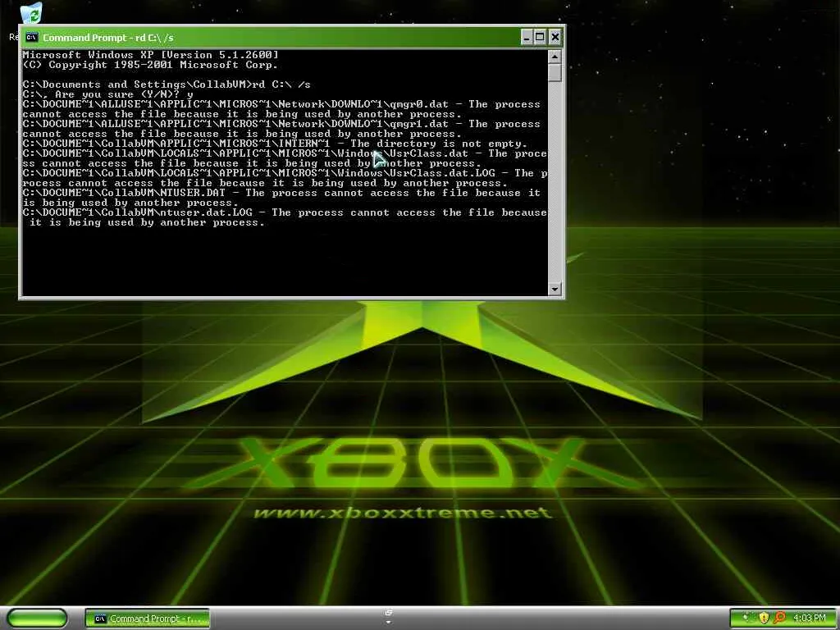
Task: Maximize the Command Prompt window
Action: (540, 37)
